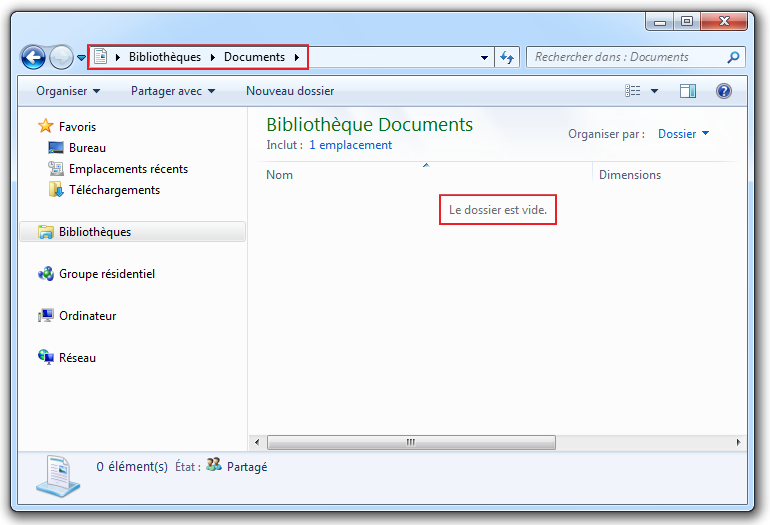Open the 1 emplacement link
The width and height of the screenshot is (770, 525).
tap(350, 145)
